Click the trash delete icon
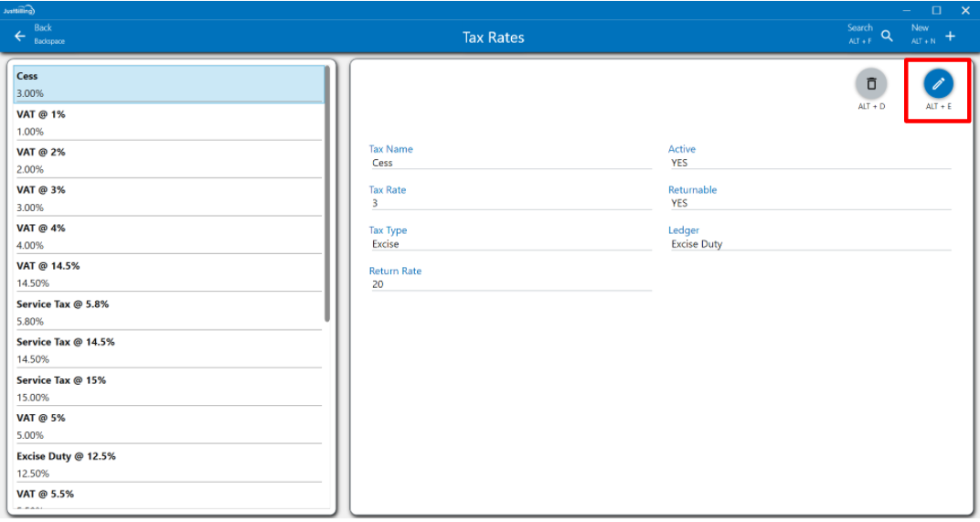Screen dimensions: 980x522 (x=870, y=84)
